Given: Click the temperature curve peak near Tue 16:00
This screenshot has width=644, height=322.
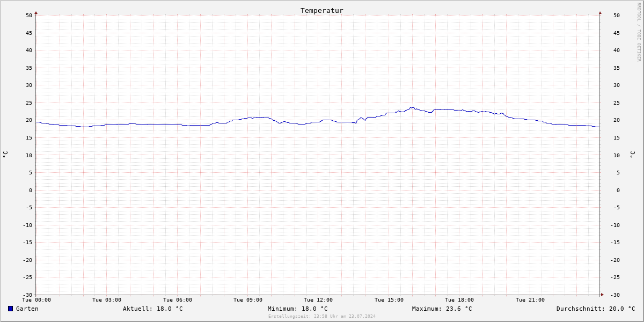Looking at the screenshot, I should point(412,107).
